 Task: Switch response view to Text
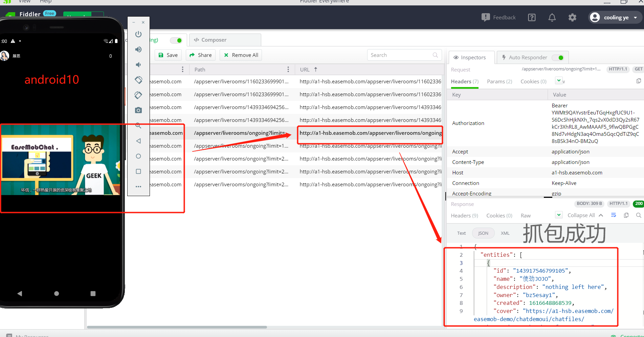[461, 233]
